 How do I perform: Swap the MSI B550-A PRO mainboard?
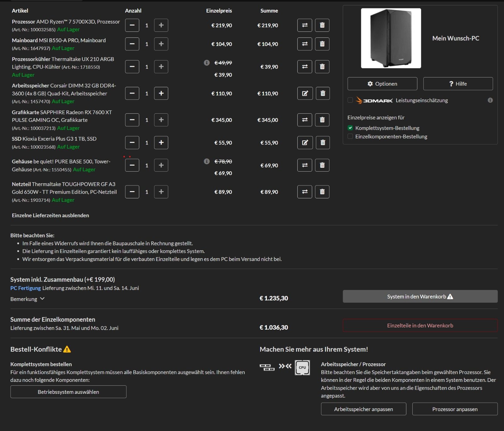point(305,44)
